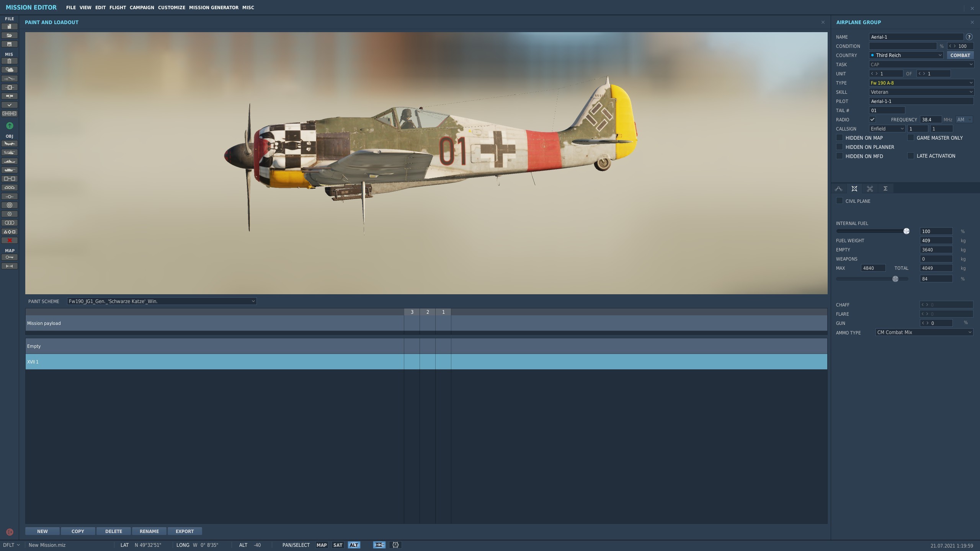Click the NEW payload button
The image size is (980, 551).
point(42,531)
